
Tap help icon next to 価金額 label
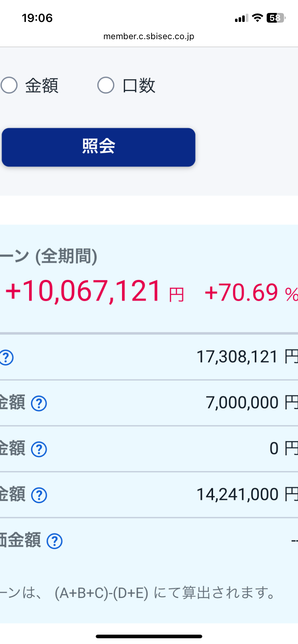(x=55, y=541)
